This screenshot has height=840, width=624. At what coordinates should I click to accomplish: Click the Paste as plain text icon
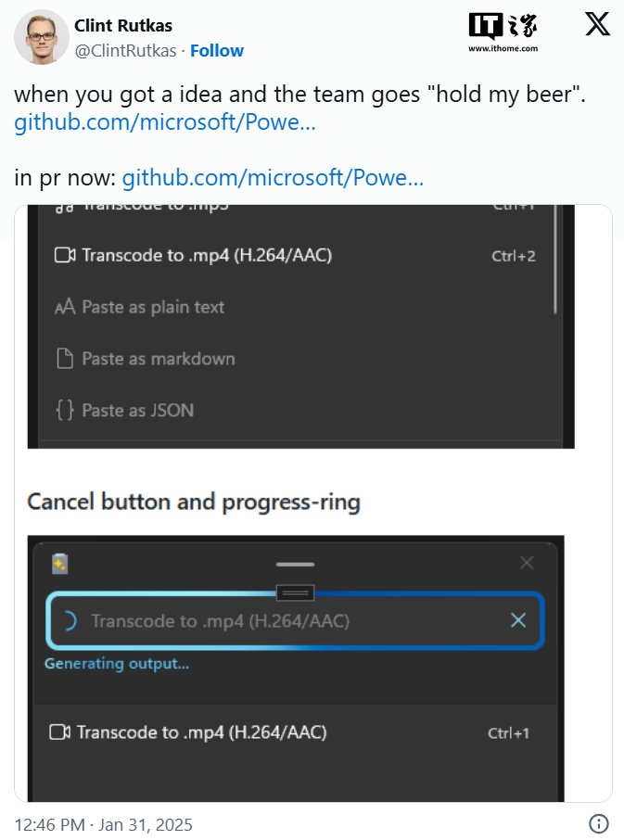[x=65, y=307]
